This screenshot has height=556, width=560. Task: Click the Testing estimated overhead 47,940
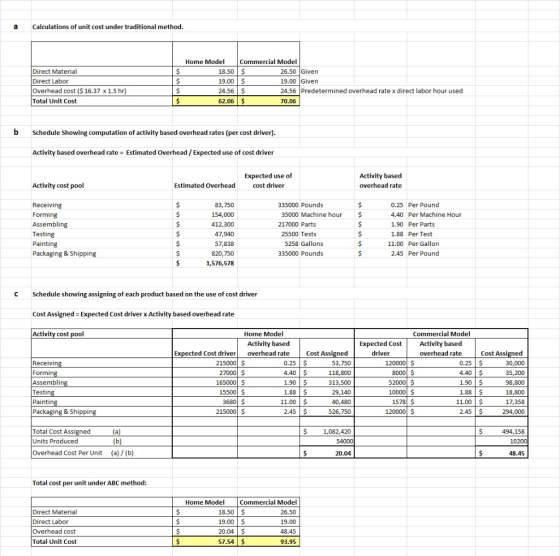[x=224, y=234]
